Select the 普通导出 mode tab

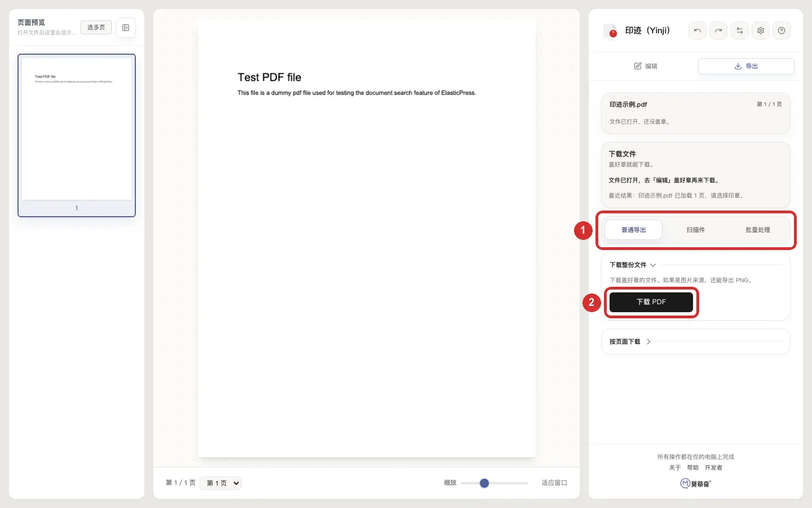coord(634,230)
